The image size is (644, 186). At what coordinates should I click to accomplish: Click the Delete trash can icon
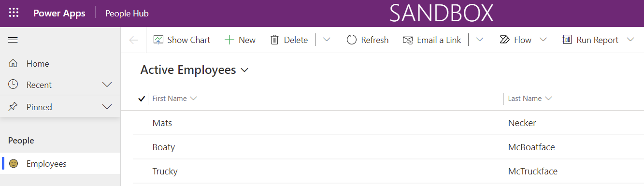(x=274, y=40)
